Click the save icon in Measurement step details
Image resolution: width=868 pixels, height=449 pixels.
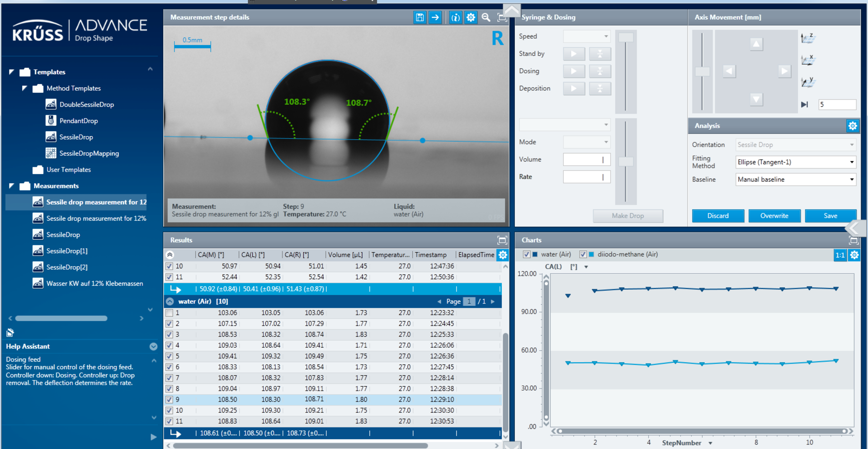pyautogui.click(x=420, y=17)
